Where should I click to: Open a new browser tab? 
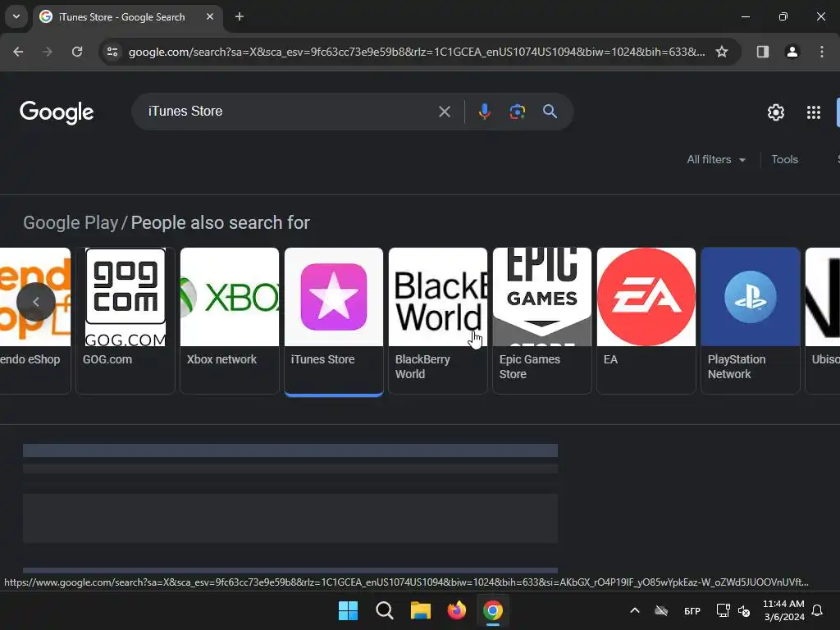[240, 16]
